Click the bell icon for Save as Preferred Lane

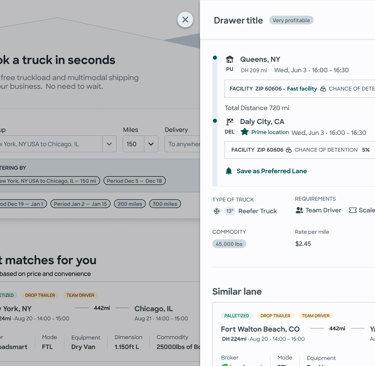pyautogui.click(x=229, y=171)
